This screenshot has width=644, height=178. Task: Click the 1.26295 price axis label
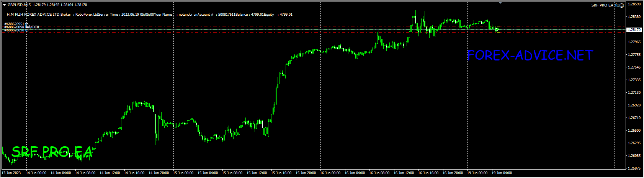[x=635, y=143]
